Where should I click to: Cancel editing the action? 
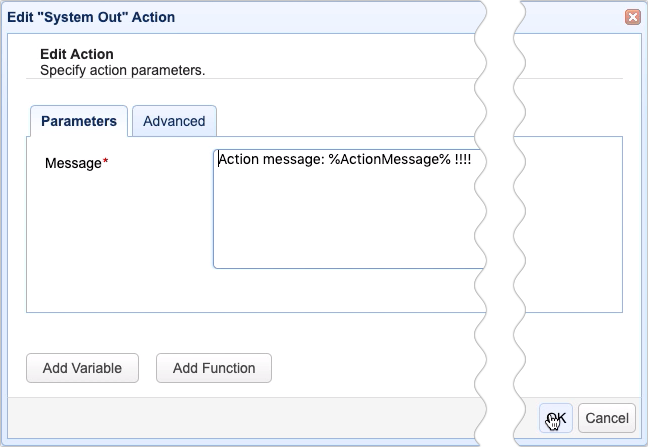(606, 418)
